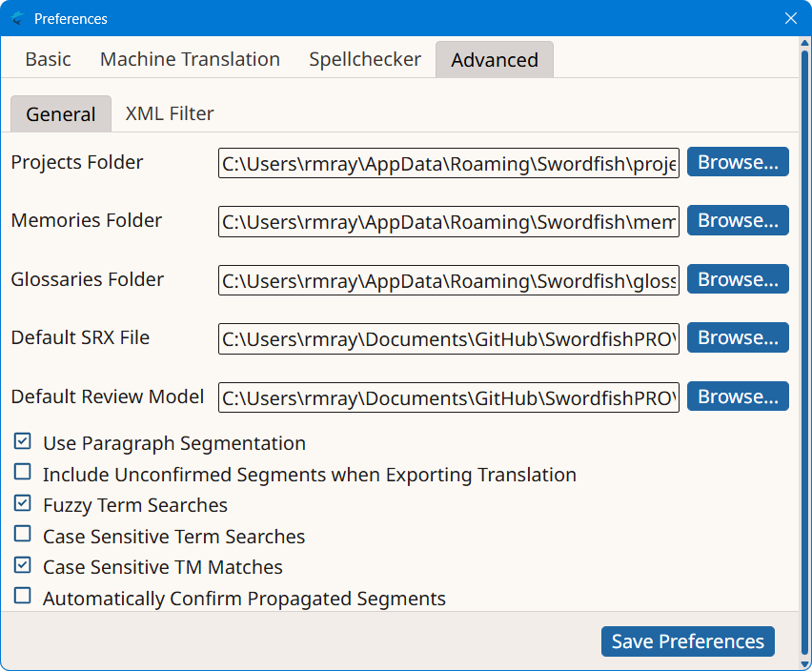
Task: Click the Projects Folder path field
Action: [449, 163]
